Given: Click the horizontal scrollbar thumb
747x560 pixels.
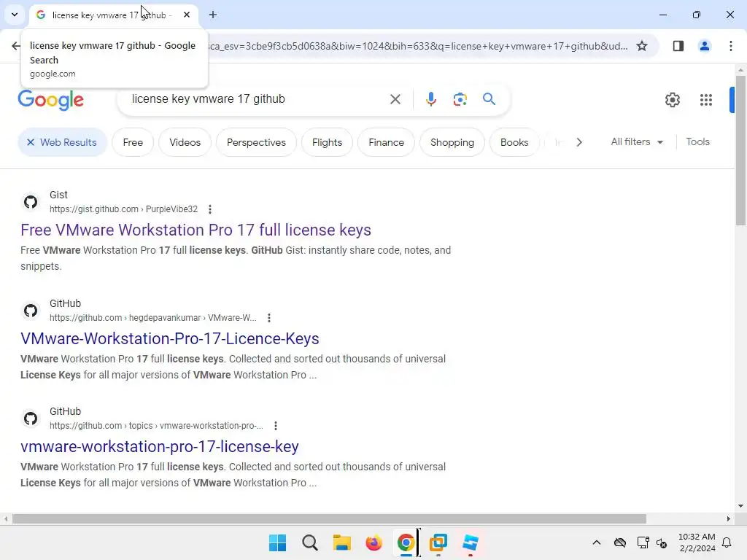Looking at the screenshot, I should (329, 518).
